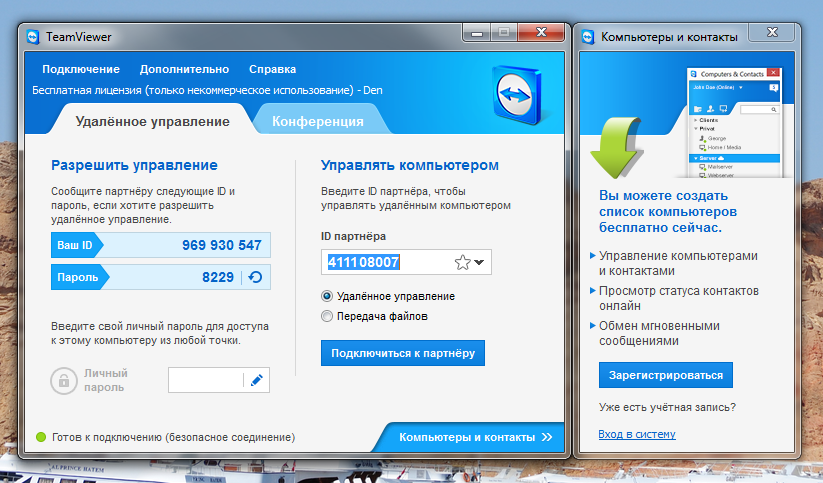Click Обмен мгновенными сообщениями bullet
The image size is (823, 483).
coord(659,333)
